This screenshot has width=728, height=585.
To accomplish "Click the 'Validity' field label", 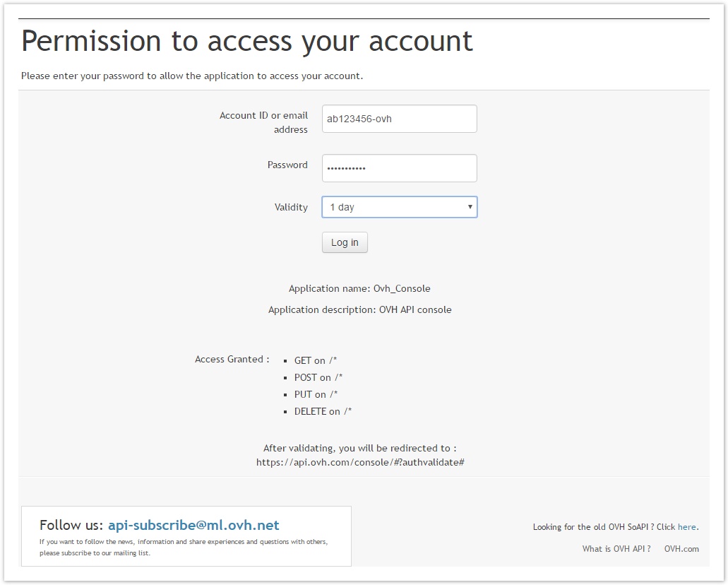I will tap(291, 207).
